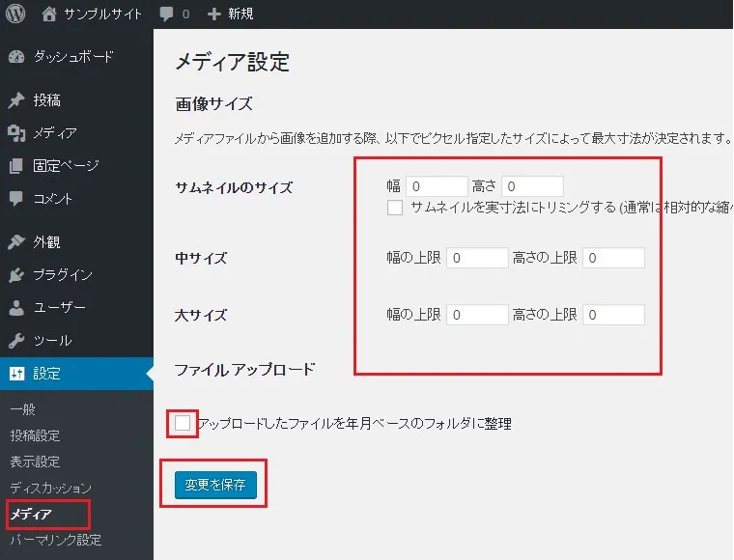Open パーマリンク設定 submenu item
This screenshot has height=560, width=734.
coord(55,540)
